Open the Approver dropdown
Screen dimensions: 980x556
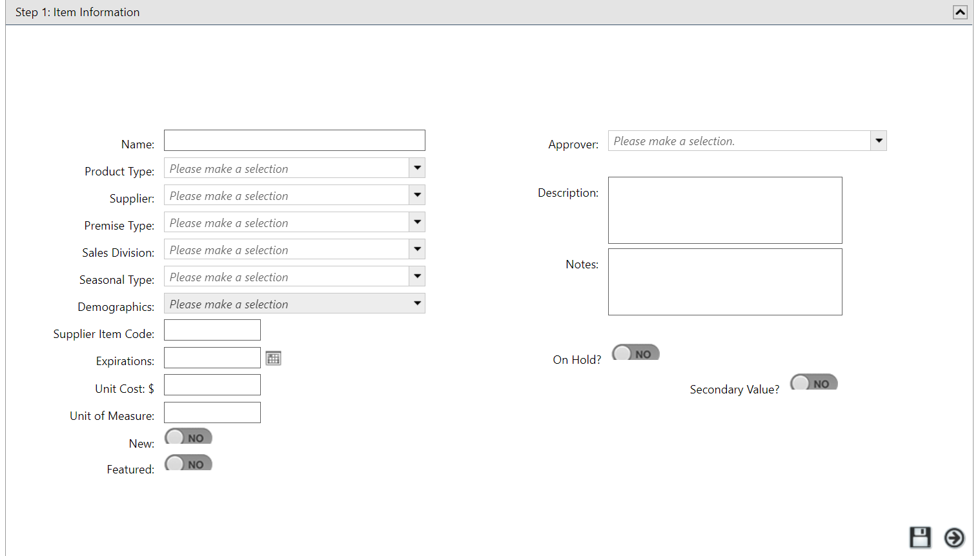(879, 140)
